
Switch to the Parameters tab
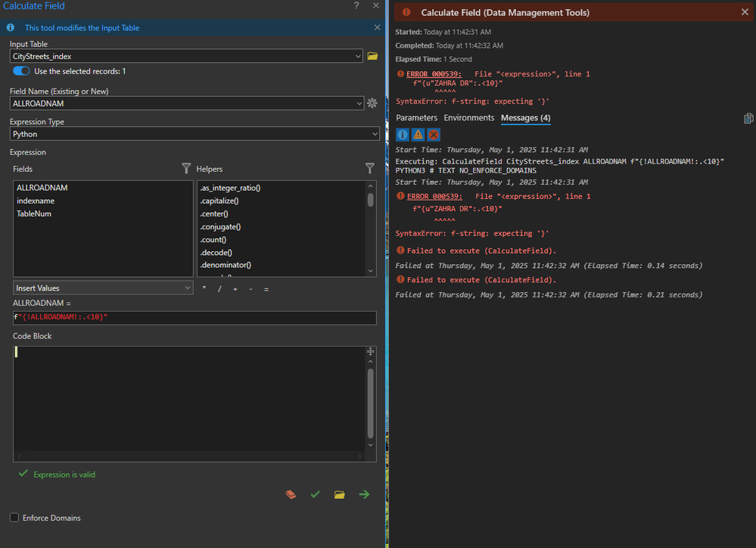pyautogui.click(x=416, y=118)
